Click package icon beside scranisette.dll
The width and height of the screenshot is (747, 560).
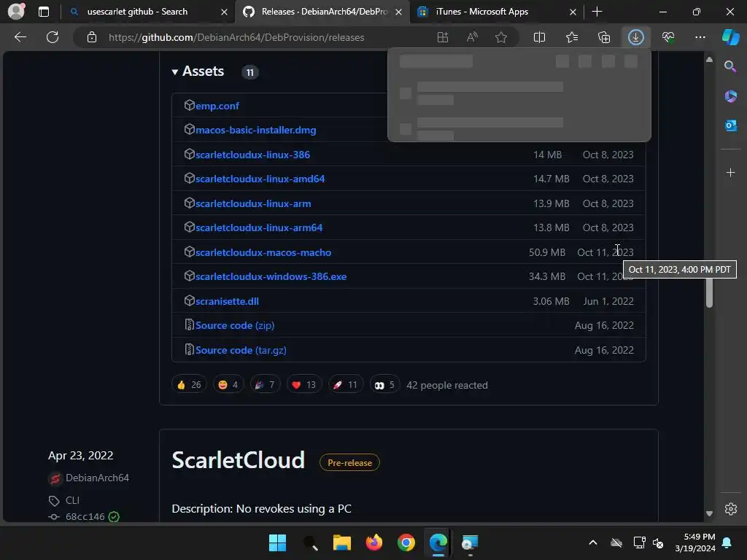point(189,300)
